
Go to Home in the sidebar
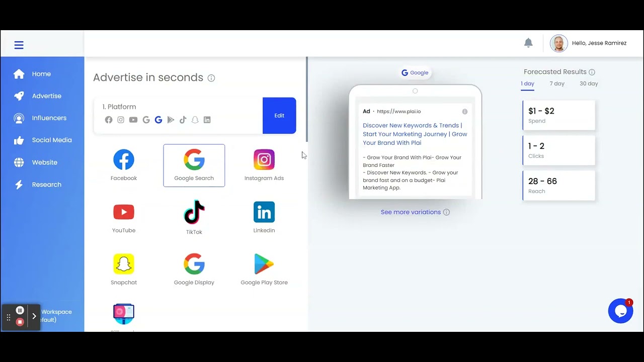tap(42, 74)
